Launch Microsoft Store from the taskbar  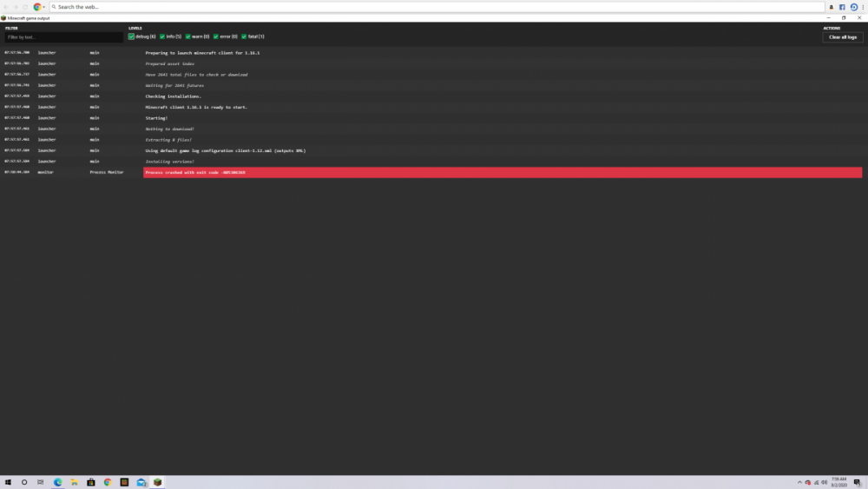tap(91, 482)
